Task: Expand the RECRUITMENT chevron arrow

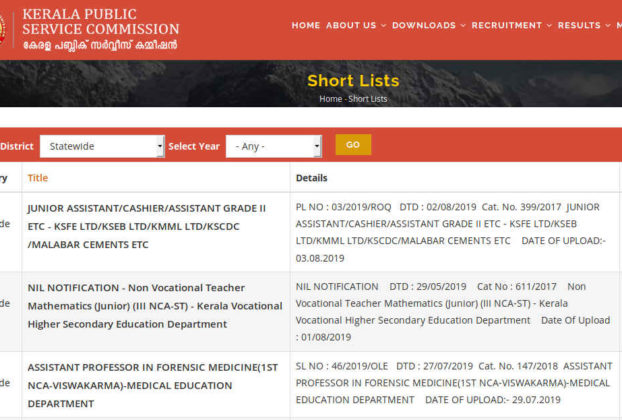Action: [549, 26]
